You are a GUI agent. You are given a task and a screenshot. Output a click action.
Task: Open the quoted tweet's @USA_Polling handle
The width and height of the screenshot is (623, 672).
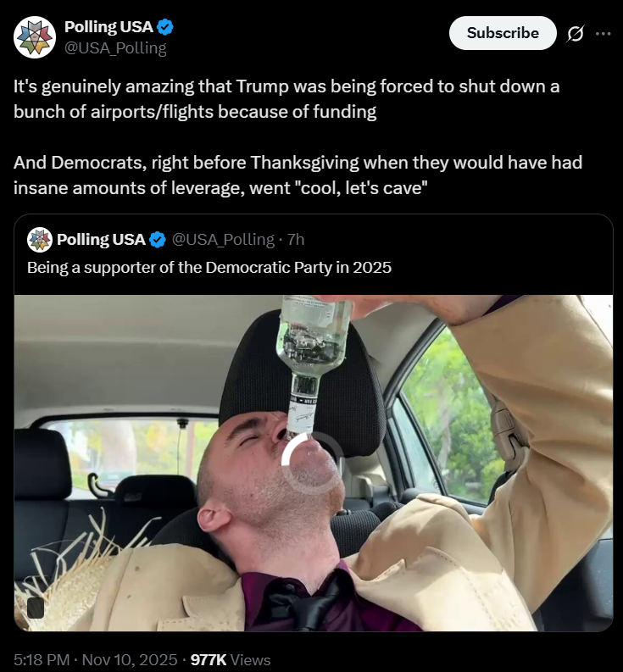tap(223, 240)
